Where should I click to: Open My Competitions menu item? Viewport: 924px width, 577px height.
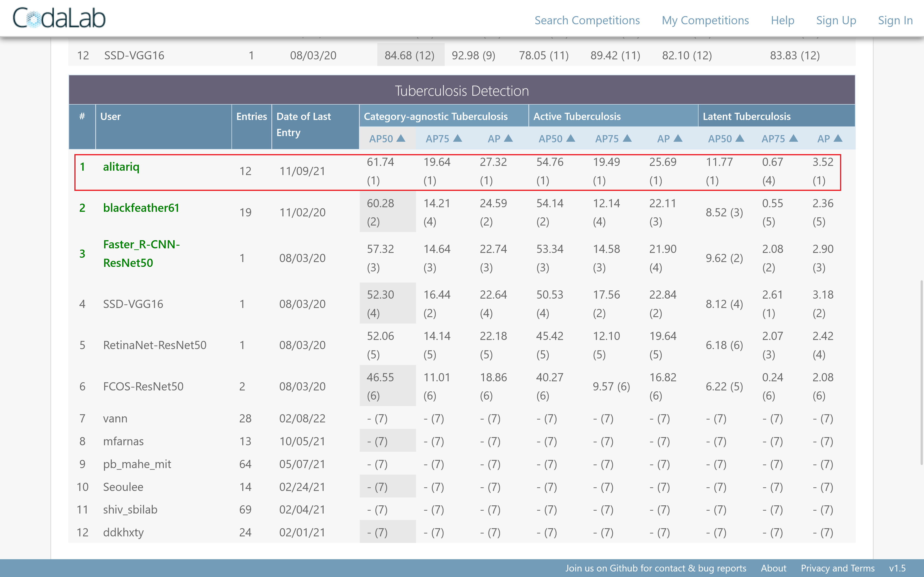(705, 20)
